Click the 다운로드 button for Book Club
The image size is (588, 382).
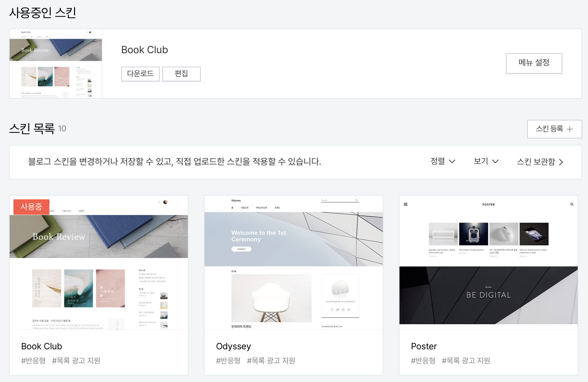pos(140,74)
